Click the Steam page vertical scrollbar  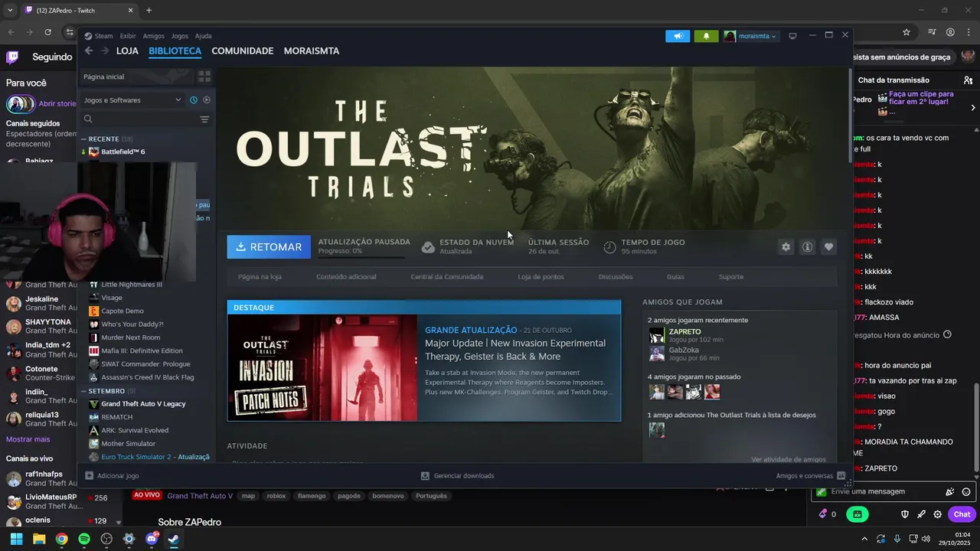[x=850, y=115]
